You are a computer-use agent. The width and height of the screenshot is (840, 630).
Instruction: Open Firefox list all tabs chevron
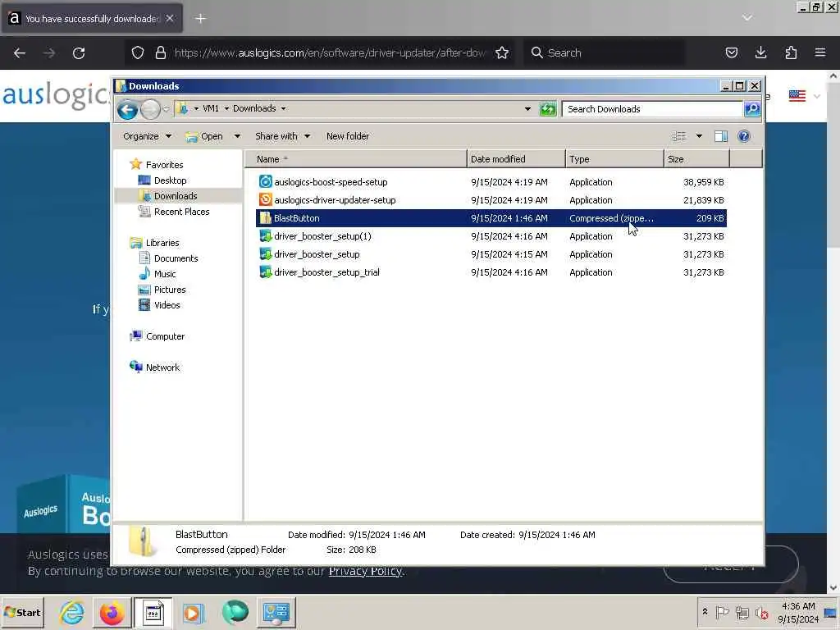point(746,18)
